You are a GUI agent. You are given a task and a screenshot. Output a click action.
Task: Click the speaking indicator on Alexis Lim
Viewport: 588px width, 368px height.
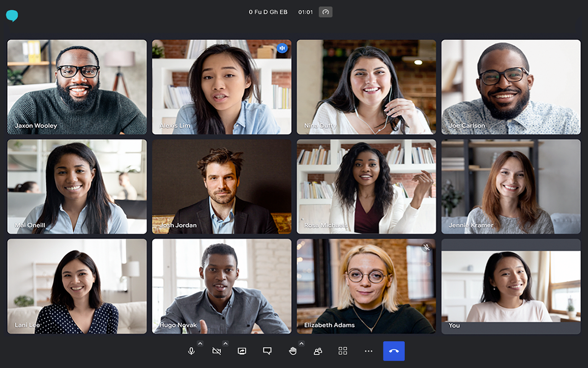[x=282, y=48]
